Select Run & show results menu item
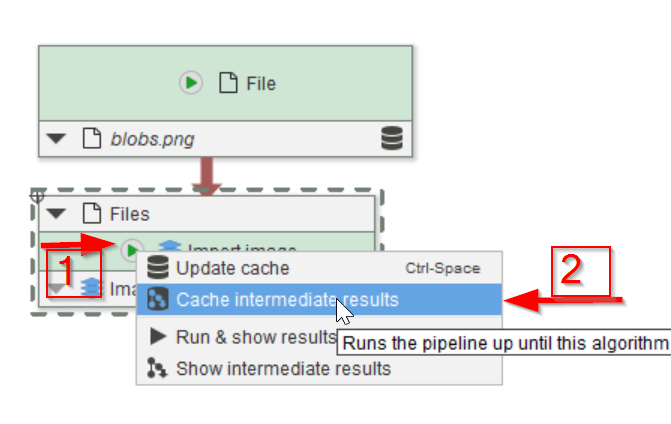Viewport: 671px width, 424px height. [x=255, y=337]
